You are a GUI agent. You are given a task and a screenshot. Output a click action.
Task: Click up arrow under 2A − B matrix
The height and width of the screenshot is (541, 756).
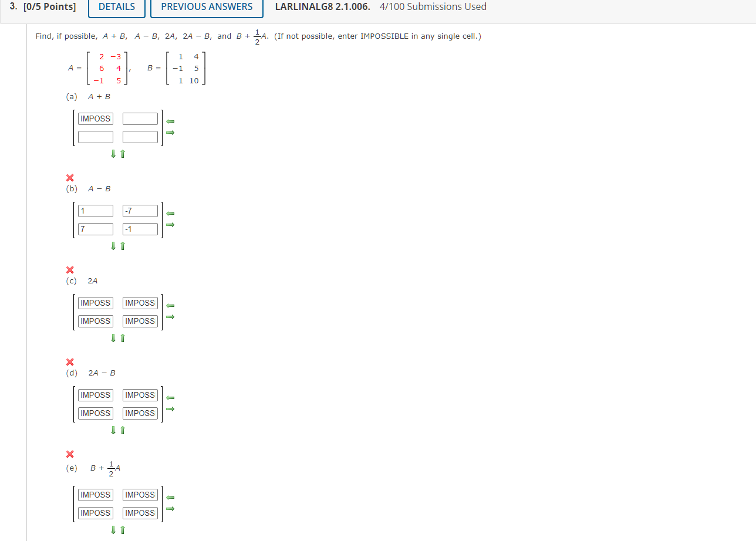(122, 430)
